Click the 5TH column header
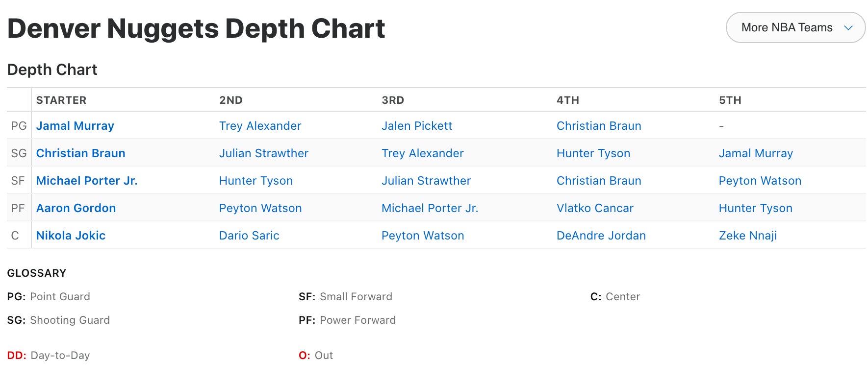 730,100
